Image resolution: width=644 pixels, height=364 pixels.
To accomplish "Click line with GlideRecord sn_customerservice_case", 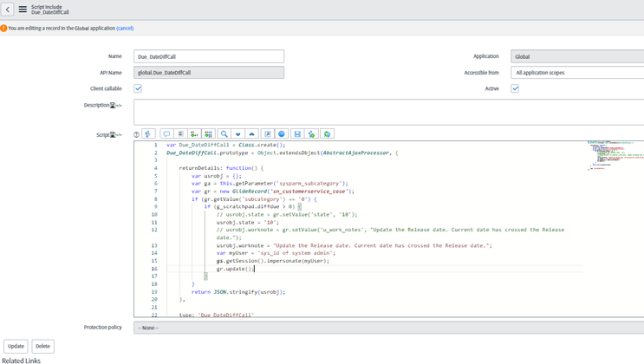I will point(273,191).
